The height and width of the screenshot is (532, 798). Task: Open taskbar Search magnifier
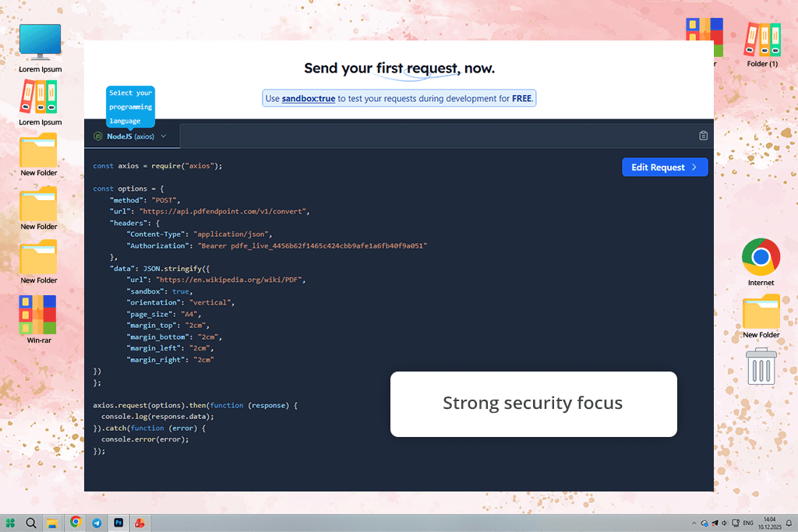[31, 523]
